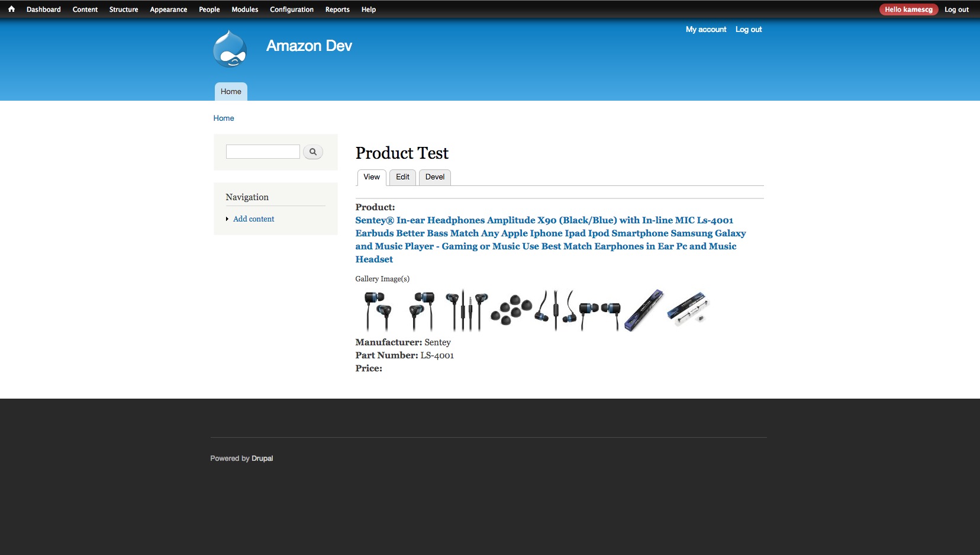Click Log out in the blue header
This screenshot has height=555, width=980.
[749, 30]
